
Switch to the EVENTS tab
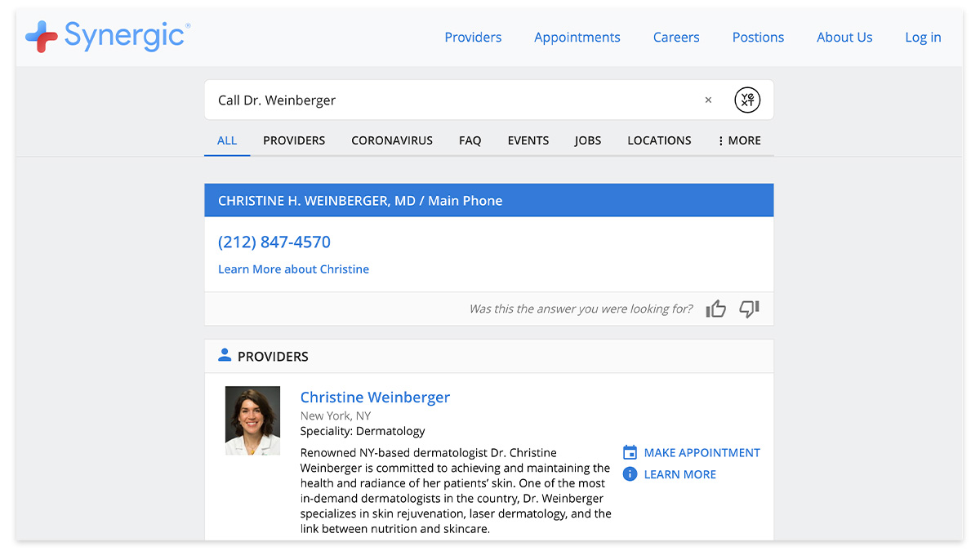[528, 140]
